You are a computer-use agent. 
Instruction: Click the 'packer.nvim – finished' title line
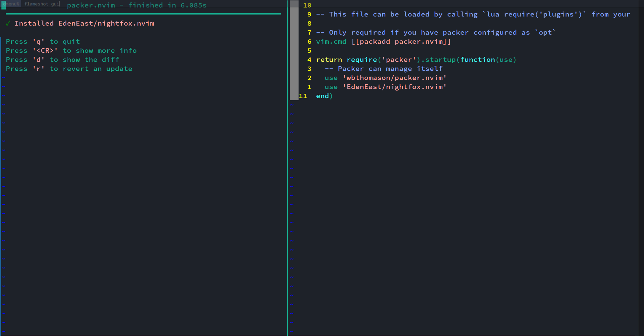click(137, 5)
